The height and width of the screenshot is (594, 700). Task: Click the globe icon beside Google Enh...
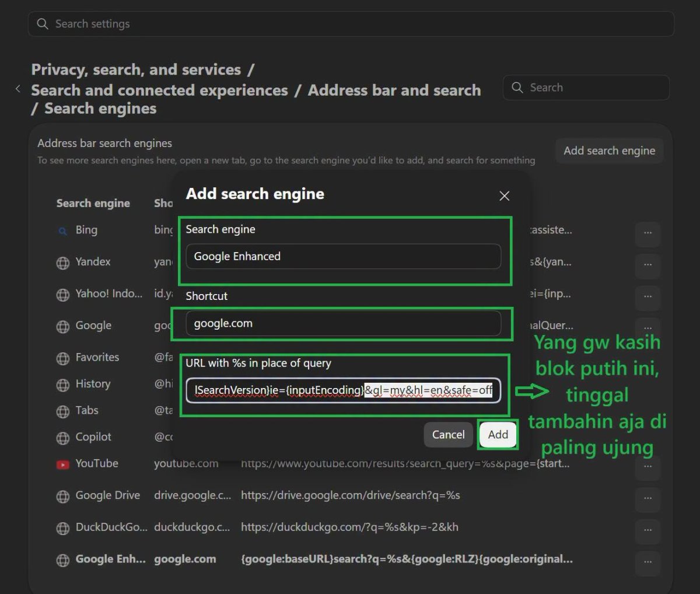pos(62,560)
